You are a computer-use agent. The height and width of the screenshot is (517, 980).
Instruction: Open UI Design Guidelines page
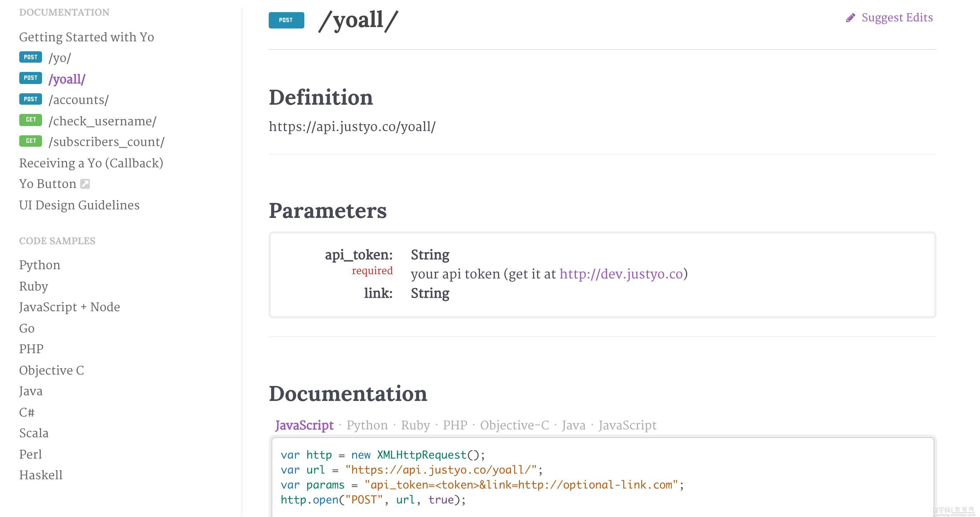click(79, 205)
